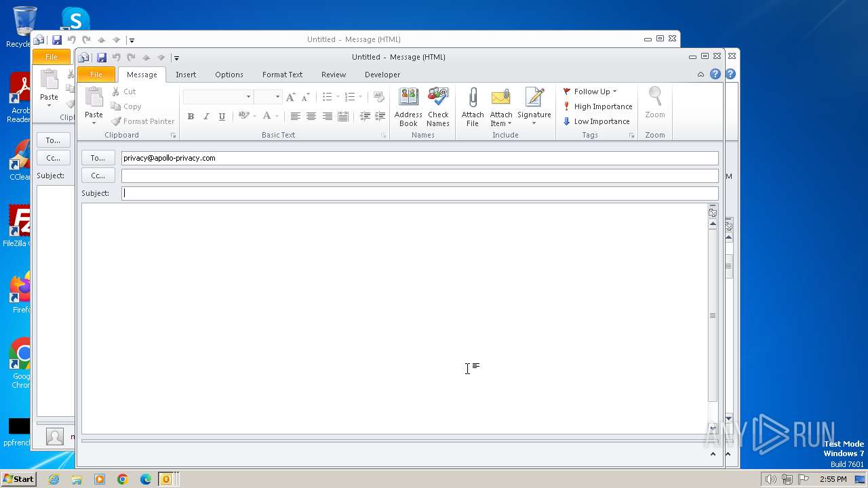Click text highlight color icon
Screen dimensions: 868x488
point(244,116)
